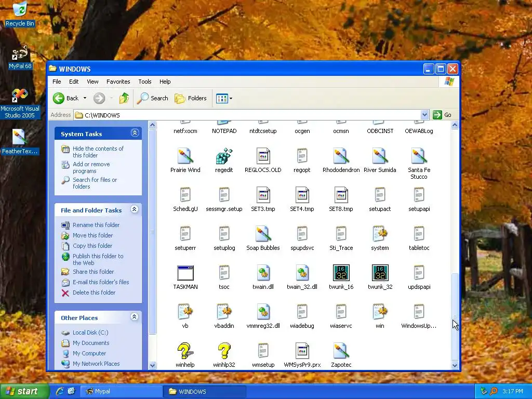Select the WMSysPr9.prx file icon
This screenshot has height=399, width=532.
pos(302,351)
